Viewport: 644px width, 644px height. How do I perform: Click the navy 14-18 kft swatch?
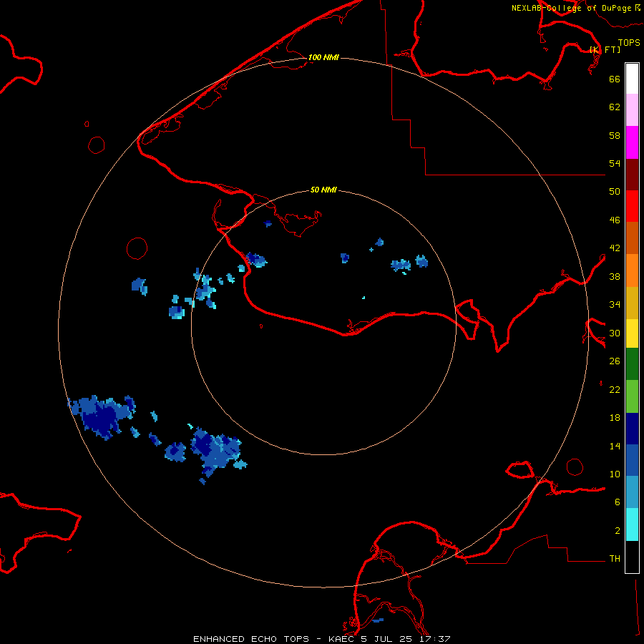632,429
